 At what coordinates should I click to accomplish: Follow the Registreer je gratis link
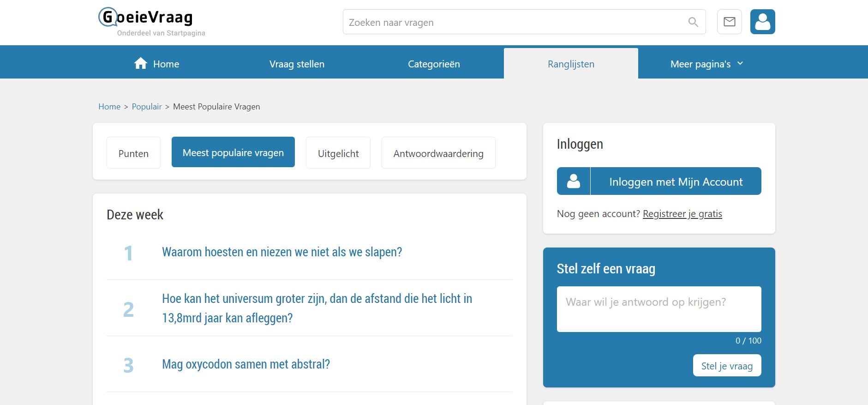click(682, 214)
